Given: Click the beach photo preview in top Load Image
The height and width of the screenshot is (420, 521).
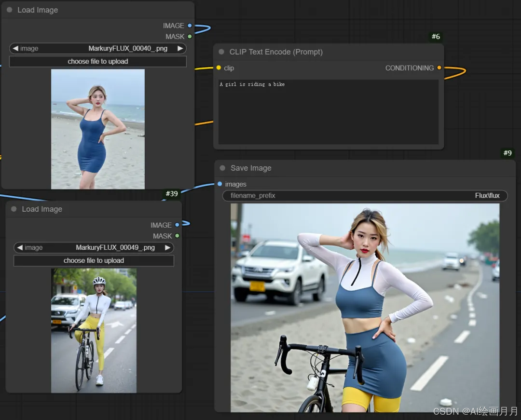Looking at the screenshot, I should point(97,129).
